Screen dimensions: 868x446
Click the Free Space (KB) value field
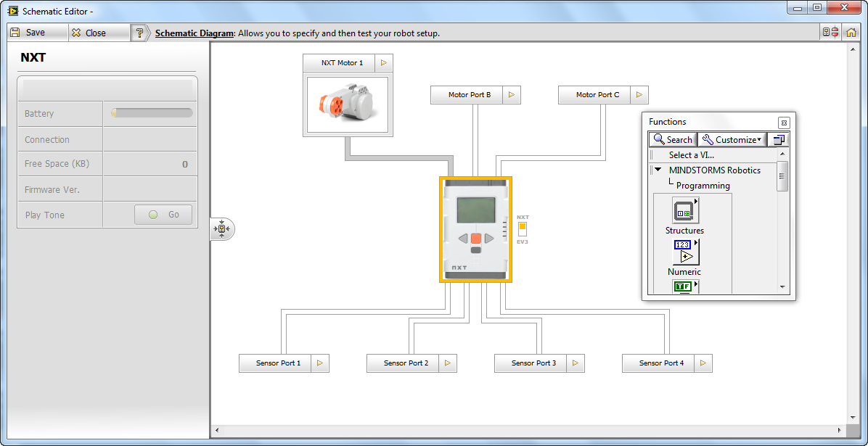150,164
